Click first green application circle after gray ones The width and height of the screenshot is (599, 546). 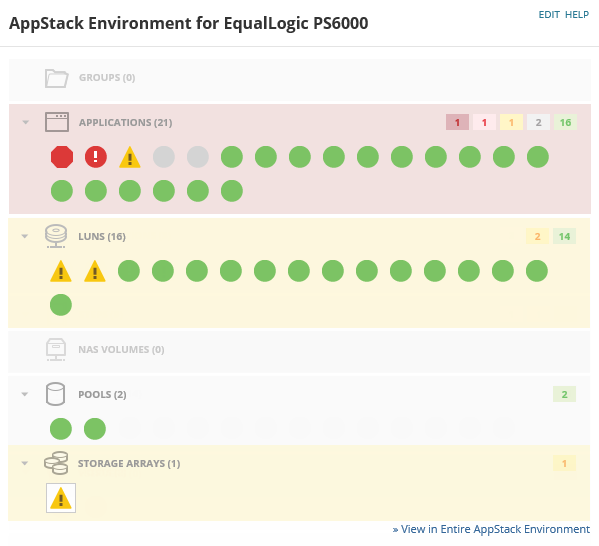pyautogui.click(x=232, y=157)
